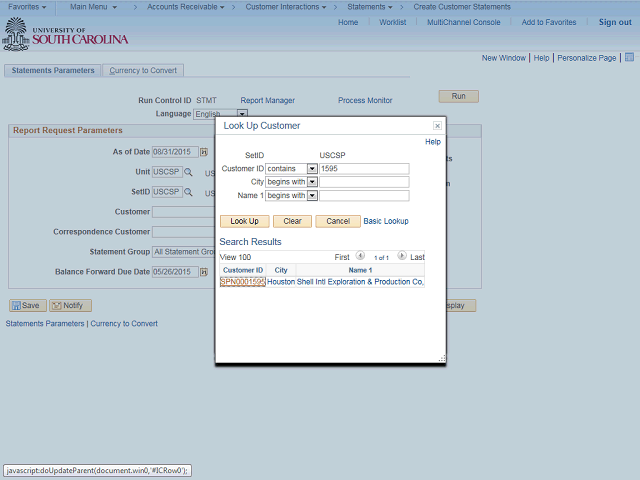640x480 pixels.
Task: Click the SetID input field on the form
Action: point(167,192)
